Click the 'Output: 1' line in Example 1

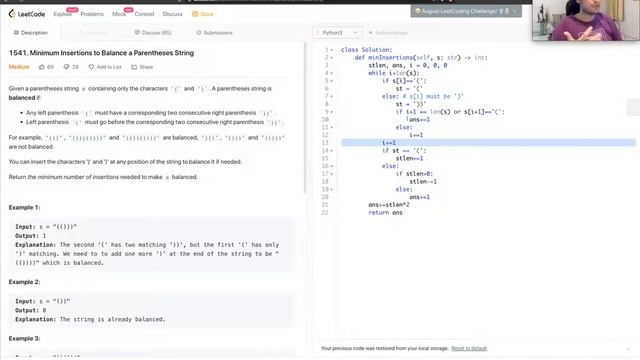[x=31, y=236]
